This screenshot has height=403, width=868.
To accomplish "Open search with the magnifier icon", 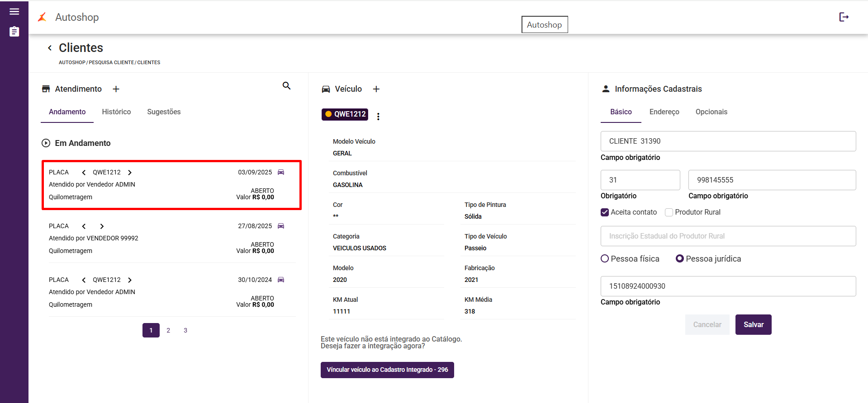I will (x=286, y=86).
